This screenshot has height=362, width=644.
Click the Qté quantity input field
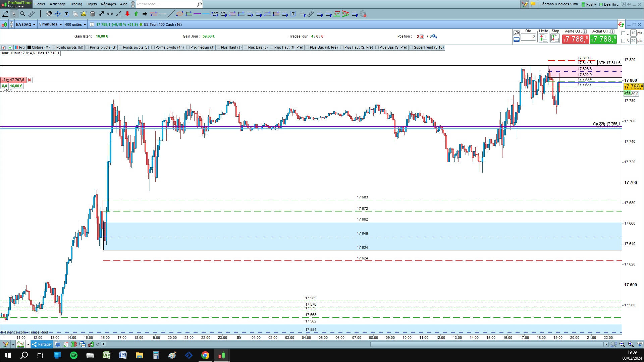point(528,37)
